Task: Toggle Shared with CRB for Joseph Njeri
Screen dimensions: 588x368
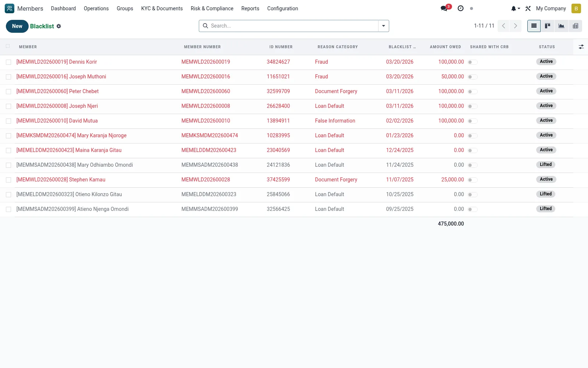Action: point(473,106)
